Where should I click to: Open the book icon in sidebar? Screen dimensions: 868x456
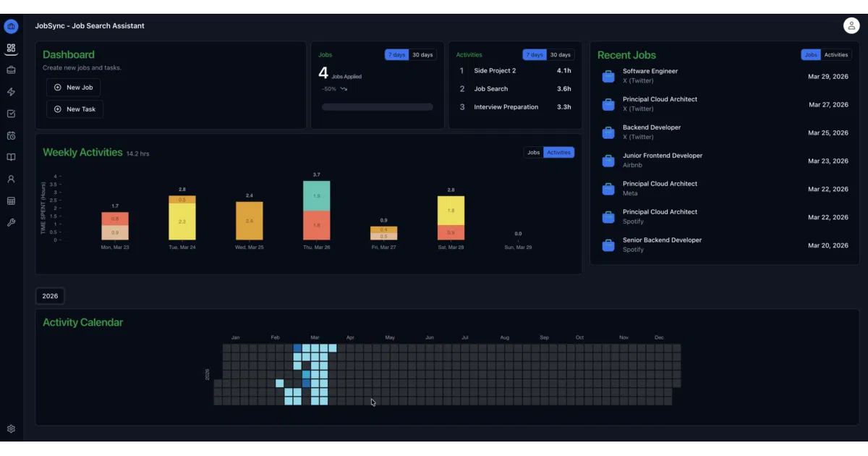[11, 157]
